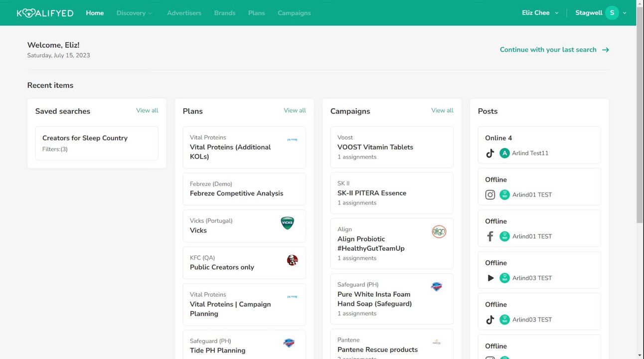Click Saturday, July 15, 2023 date
The width and height of the screenshot is (644, 359).
(59, 55)
